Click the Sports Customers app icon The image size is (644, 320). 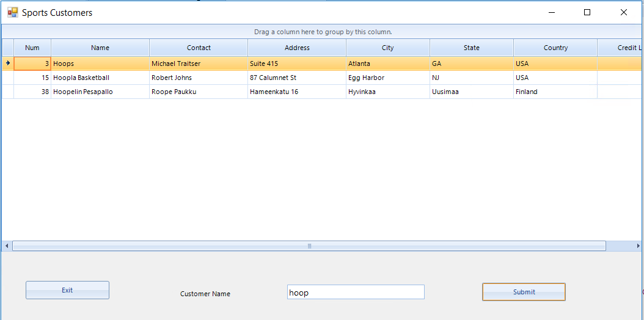pos(12,12)
